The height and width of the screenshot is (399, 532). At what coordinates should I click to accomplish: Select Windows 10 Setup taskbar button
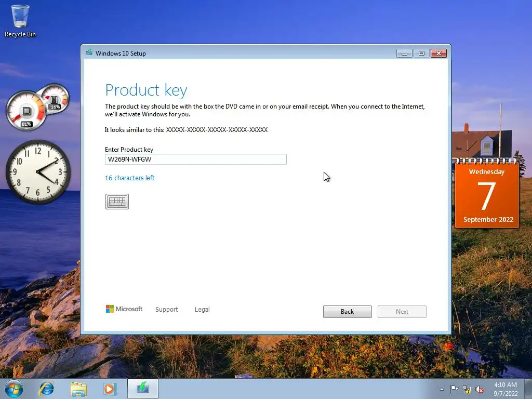[143, 389]
